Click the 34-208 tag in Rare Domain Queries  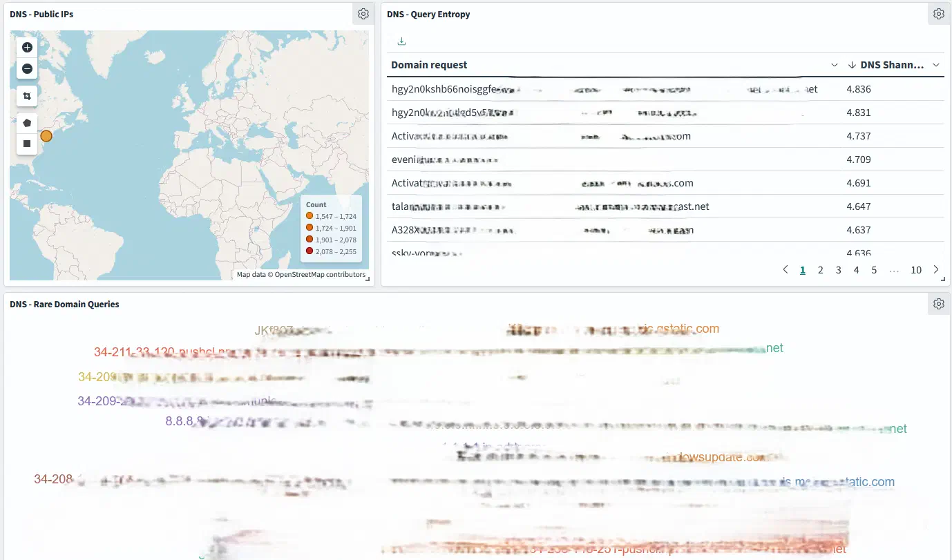click(53, 479)
